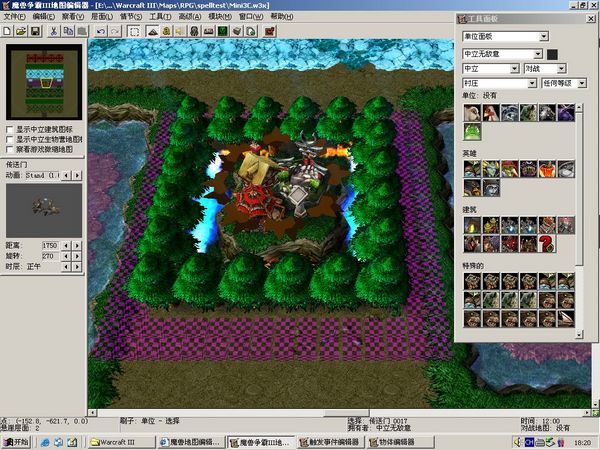This screenshot has width=600, height=450.
Task: Click the Cut scissors icon
Action: point(52,32)
